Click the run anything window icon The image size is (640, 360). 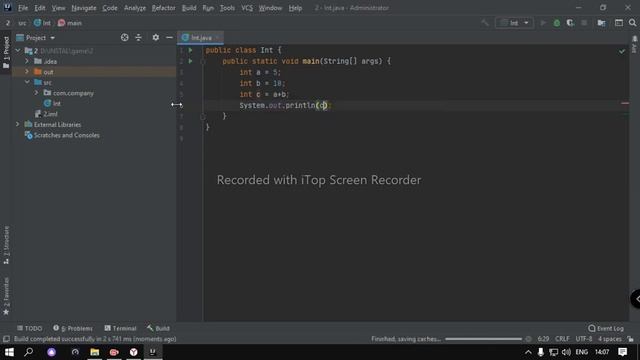619,23
